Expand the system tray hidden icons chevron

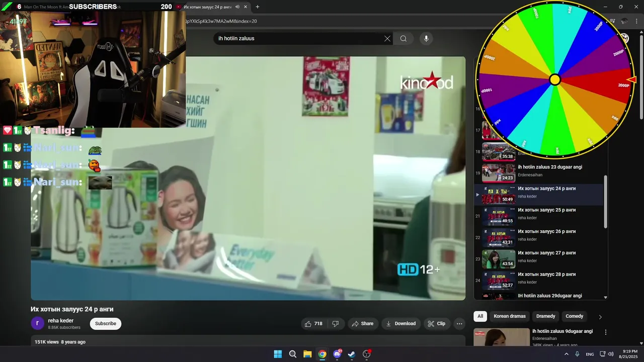click(x=566, y=354)
